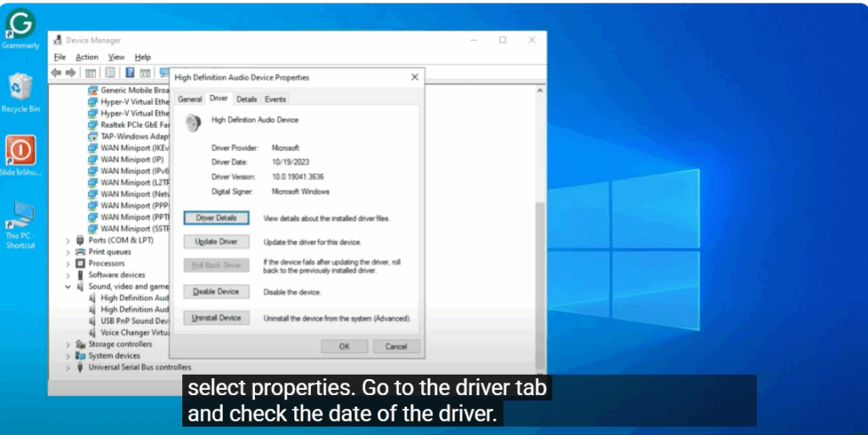The height and width of the screenshot is (435, 868).
Task: Click the Generic Mobile Broadband adapter warning icon
Action: (x=93, y=90)
